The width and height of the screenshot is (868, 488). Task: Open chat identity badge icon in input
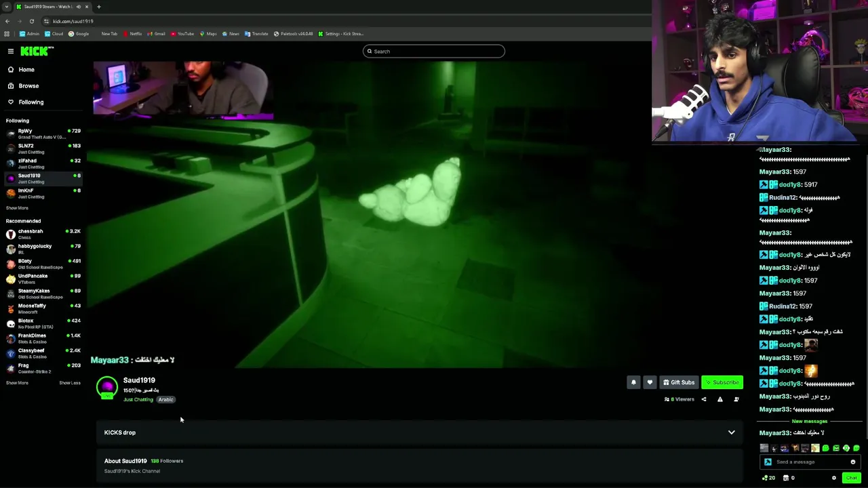coord(768,462)
